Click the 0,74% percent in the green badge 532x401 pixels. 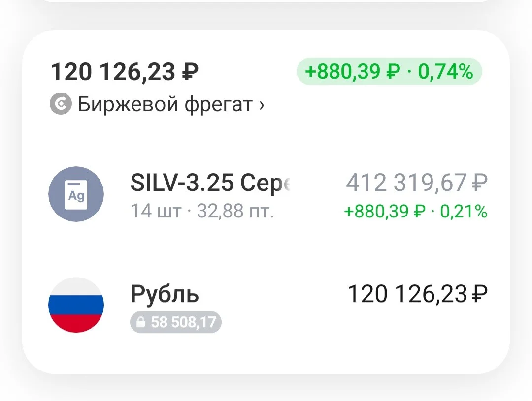click(445, 71)
